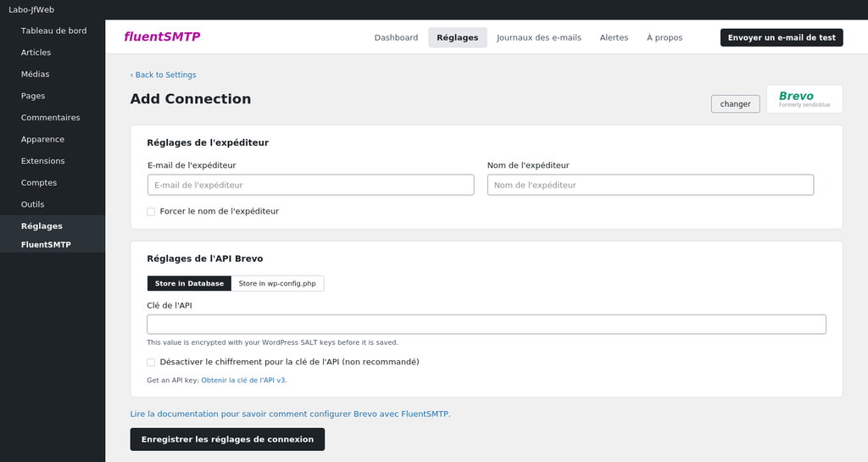Focus the E-mail de l'expéditeur field
The width and height of the screenshot is (868, 462).
310,185
